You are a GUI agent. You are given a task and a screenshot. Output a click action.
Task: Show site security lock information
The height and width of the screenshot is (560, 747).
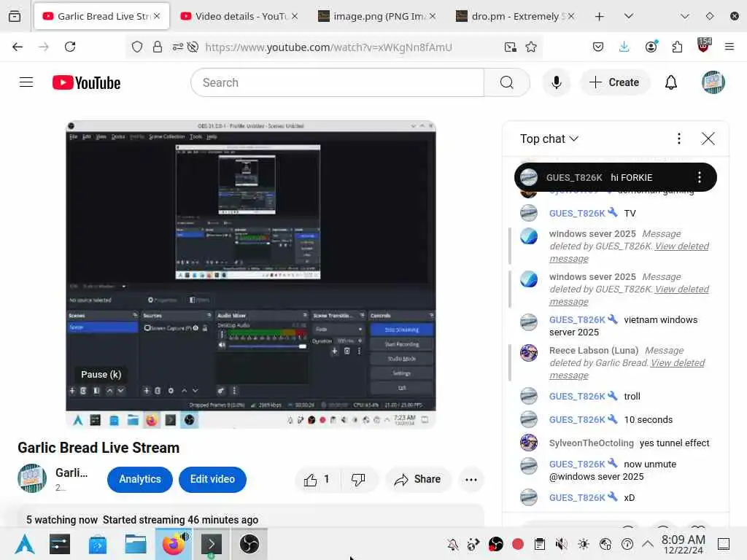[158, 47]
